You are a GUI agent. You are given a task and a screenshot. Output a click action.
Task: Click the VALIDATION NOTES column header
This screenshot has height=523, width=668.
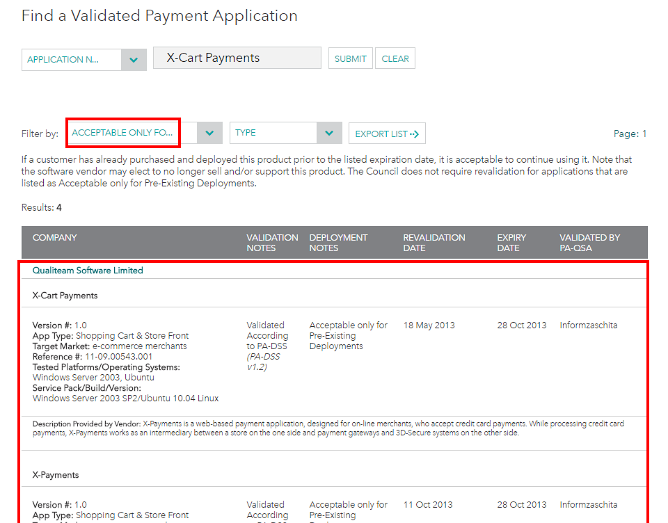272,243
